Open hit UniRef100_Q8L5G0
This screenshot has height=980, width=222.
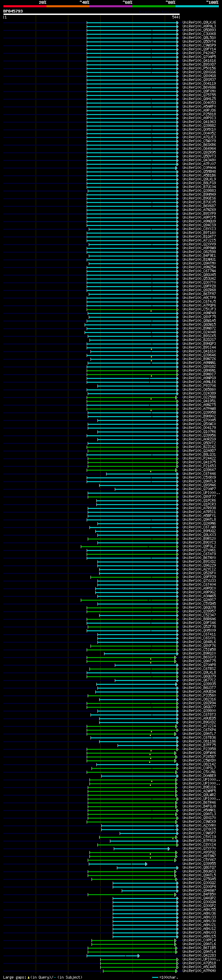199,38
